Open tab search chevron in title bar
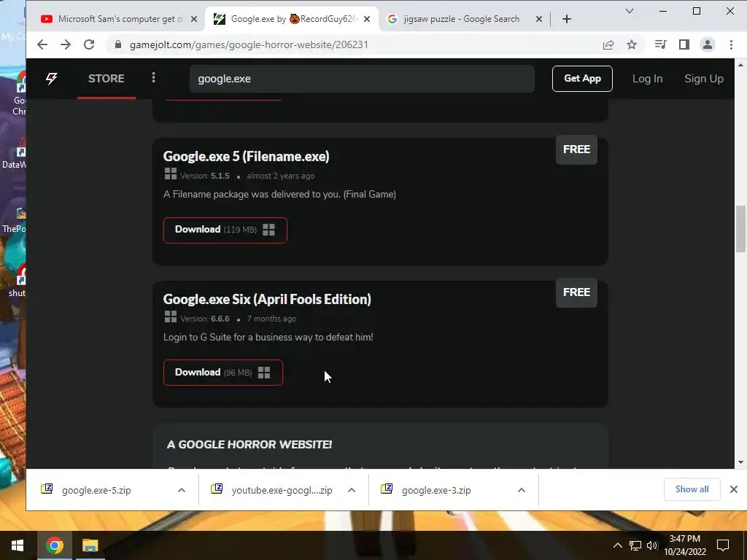This screenshot has height=560, width=747. 630,11
